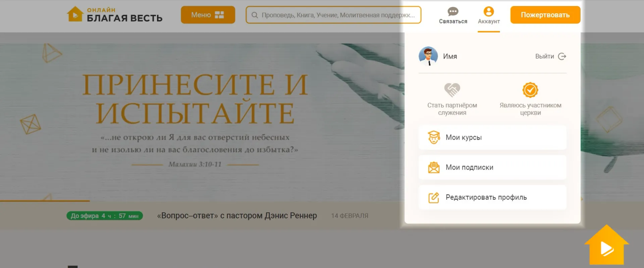Click the magnifier search icon

tap(255, 15)
